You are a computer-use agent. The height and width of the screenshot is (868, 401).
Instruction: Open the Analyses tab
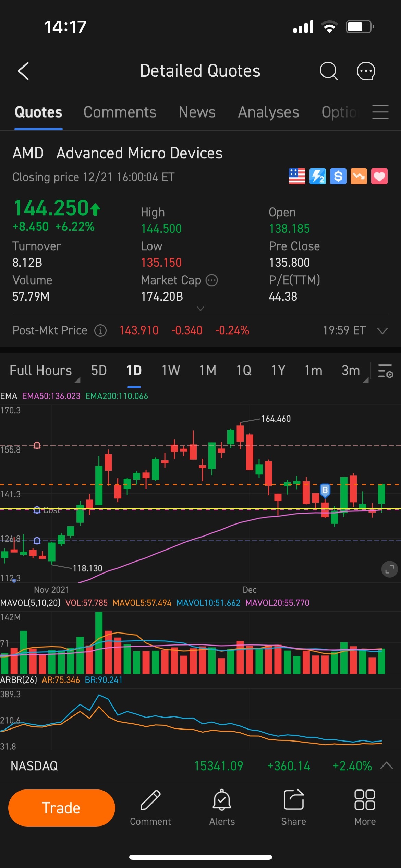click(x=269, y=112)
